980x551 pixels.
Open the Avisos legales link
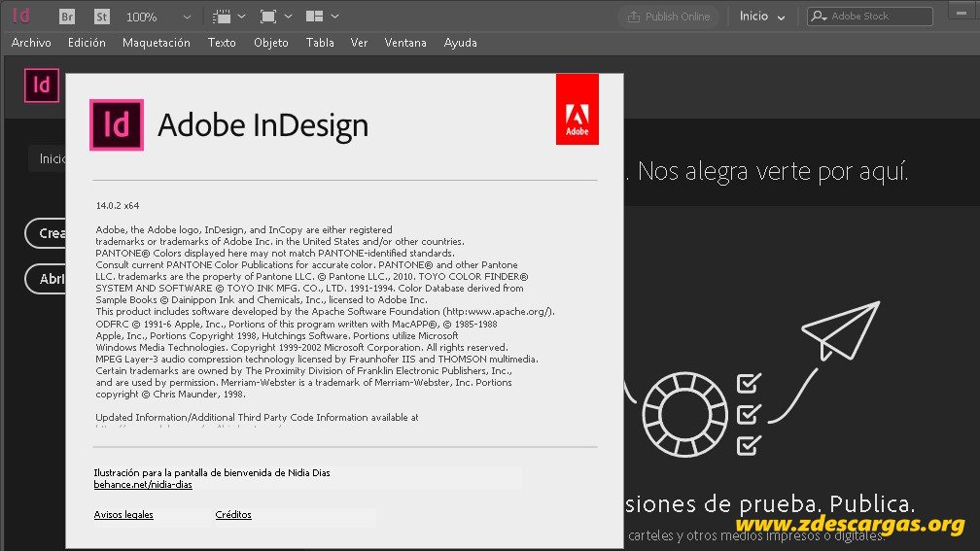click(123, 515)
